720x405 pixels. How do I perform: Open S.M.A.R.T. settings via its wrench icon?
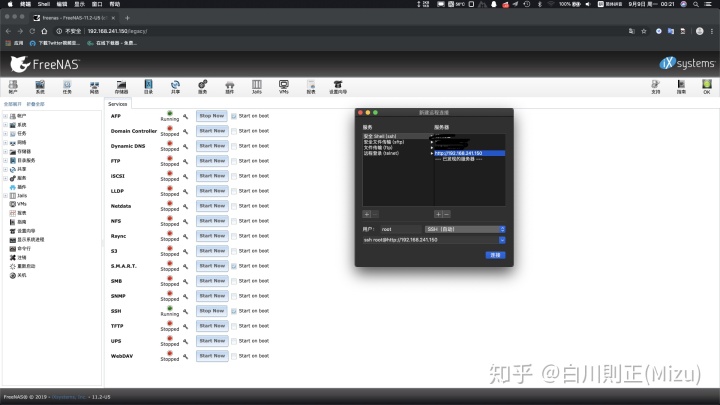(186, 266)
